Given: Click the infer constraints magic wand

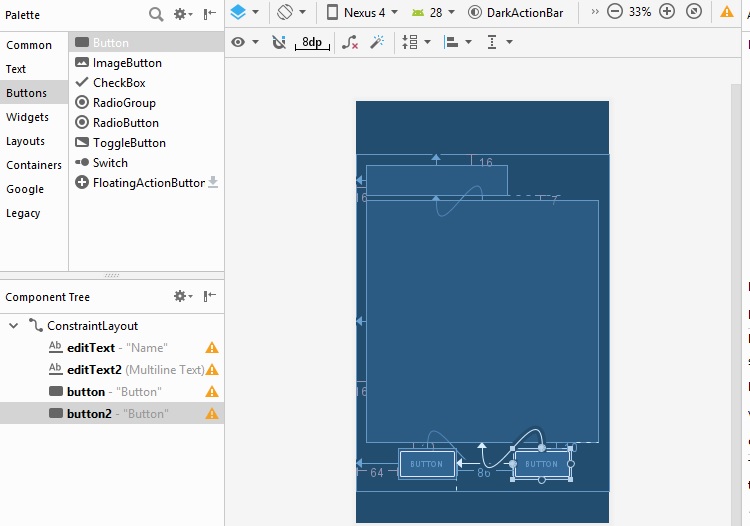Looking at the screenshot, I should point(377,42).
